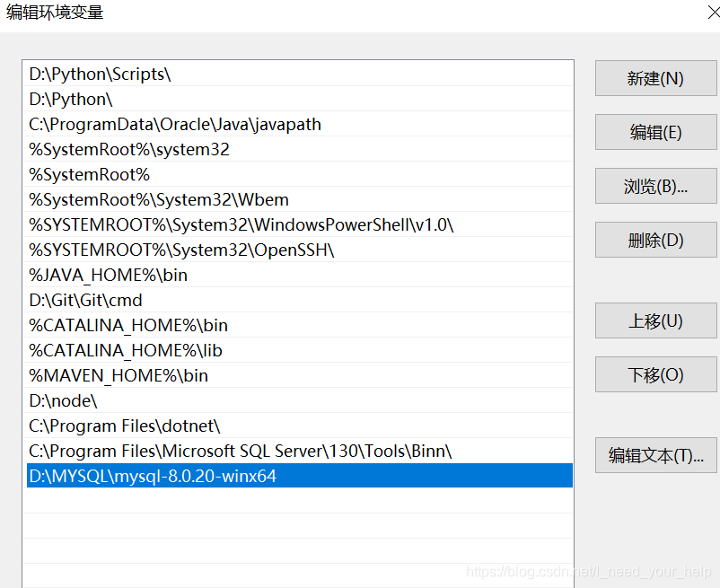The width and height of the screenshot is (720, 588).
Task: Select the D:\Python\Scripts\ entry
Action: (298, 74)
